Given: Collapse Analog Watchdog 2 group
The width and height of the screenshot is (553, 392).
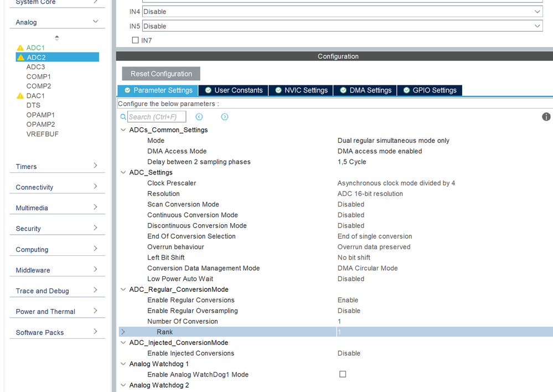Looking at the screenshot, I should (x=123, y=385).
